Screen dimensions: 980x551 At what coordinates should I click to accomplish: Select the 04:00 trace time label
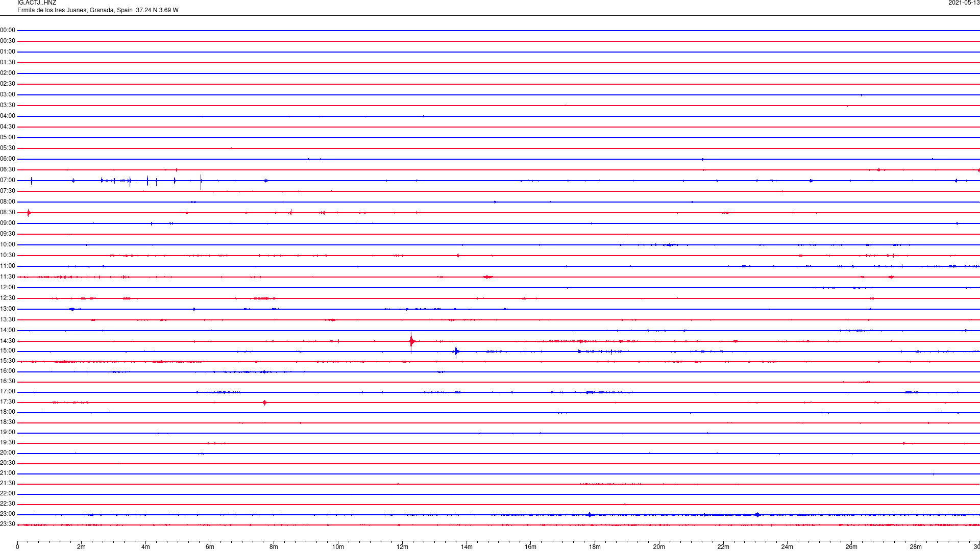click(x=8, y=116)
